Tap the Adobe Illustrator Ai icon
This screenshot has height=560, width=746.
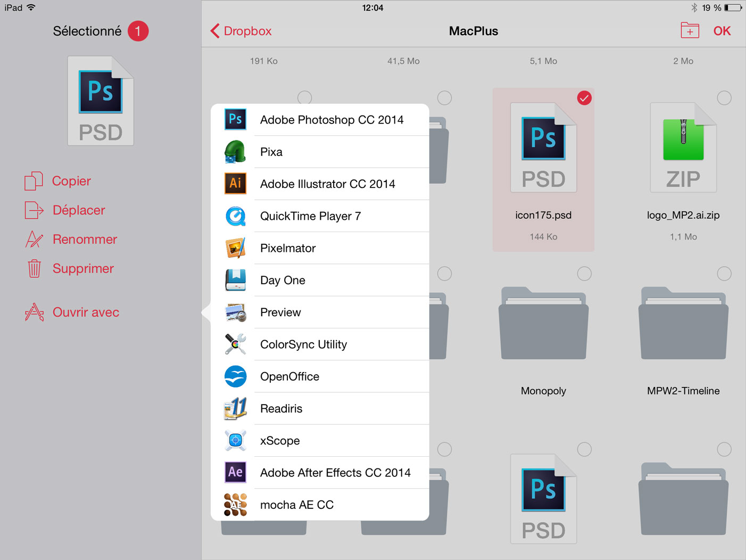click(235, 184)
